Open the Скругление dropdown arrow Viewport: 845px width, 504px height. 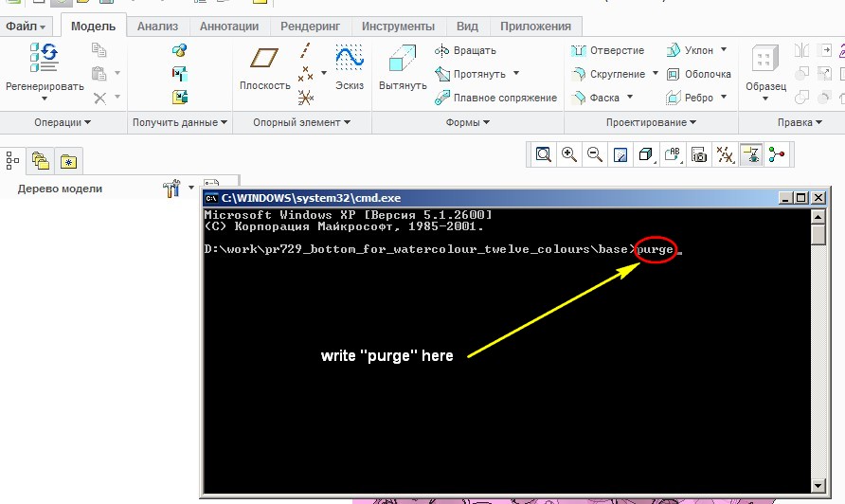tap(656, 73)
